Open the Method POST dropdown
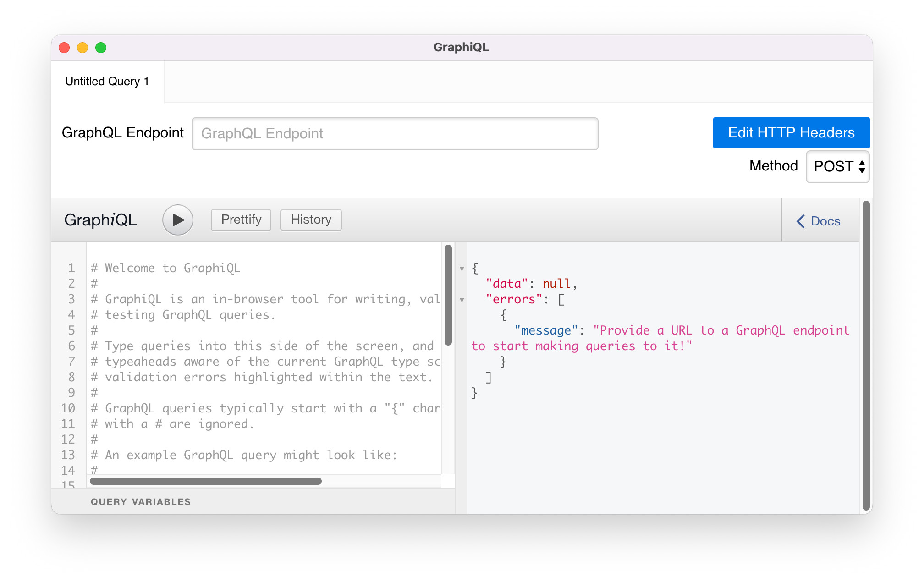 (837, 166)
